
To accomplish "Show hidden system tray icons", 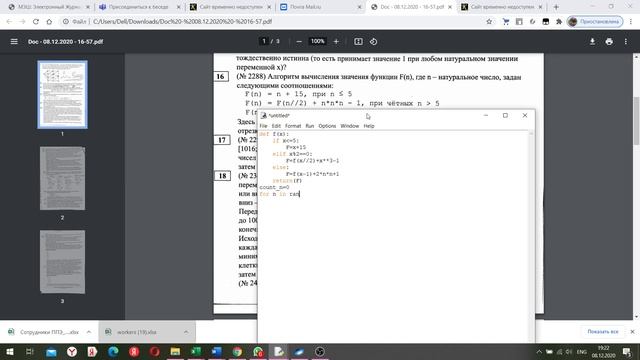I will [x=539, y=351].
